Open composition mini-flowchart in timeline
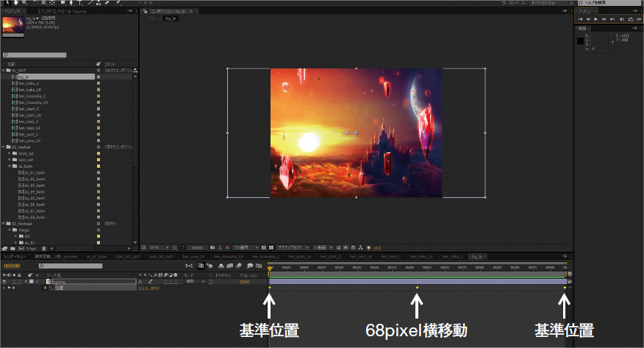Screen dimensions: 644x348 [190, 266]
